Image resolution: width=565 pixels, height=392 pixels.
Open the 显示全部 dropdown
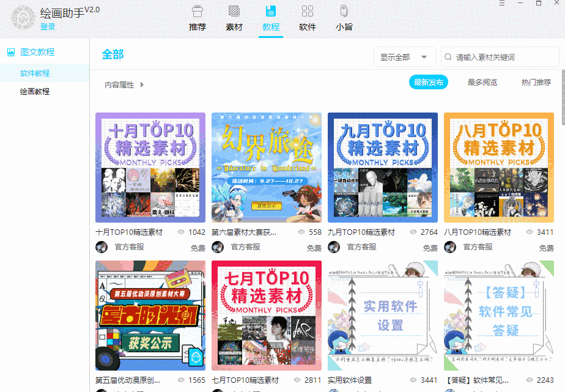(404, 57)
